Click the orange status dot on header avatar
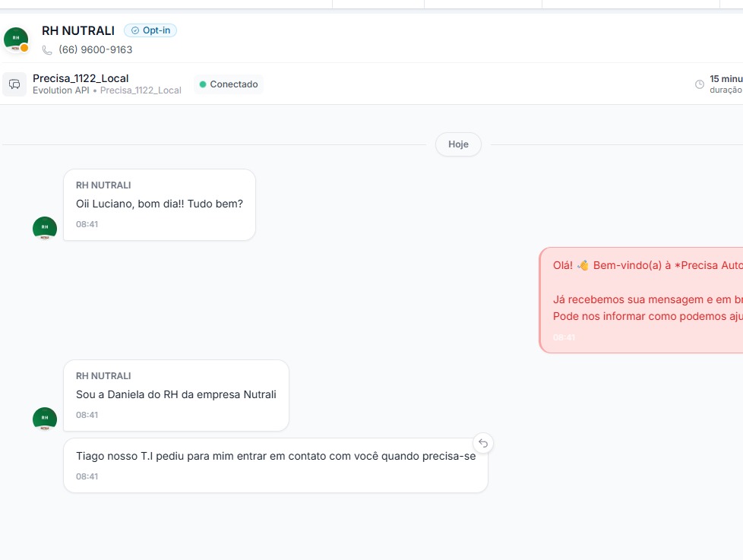The width and height of the screenshot is (743, 560). point(24,48)
